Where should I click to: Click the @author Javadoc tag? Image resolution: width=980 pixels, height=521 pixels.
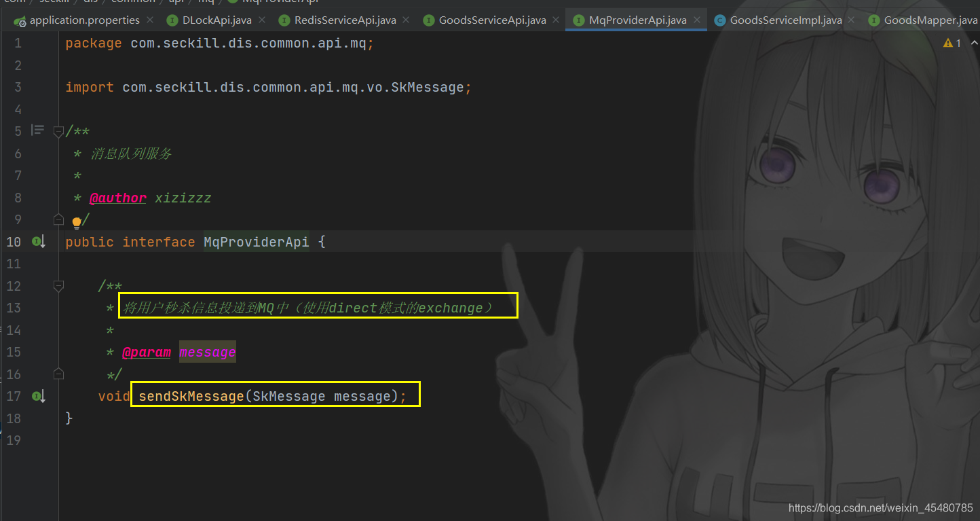click(118, 198)
